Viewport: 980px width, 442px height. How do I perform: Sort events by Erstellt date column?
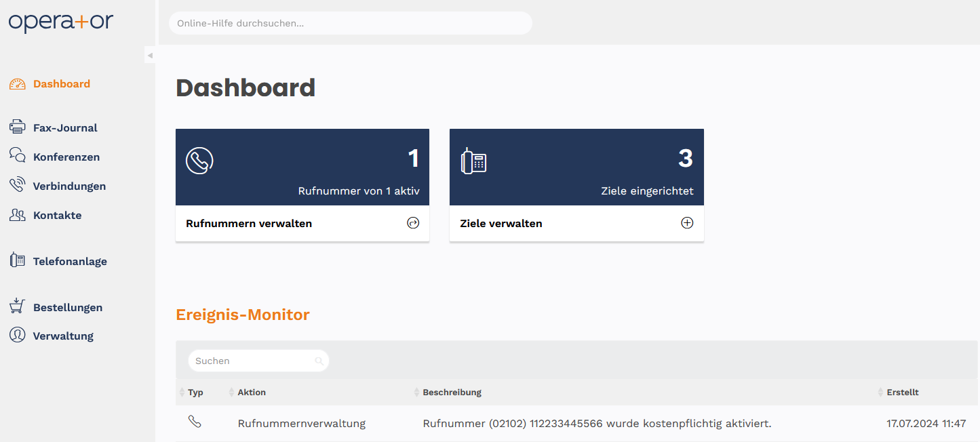[902, 393]
